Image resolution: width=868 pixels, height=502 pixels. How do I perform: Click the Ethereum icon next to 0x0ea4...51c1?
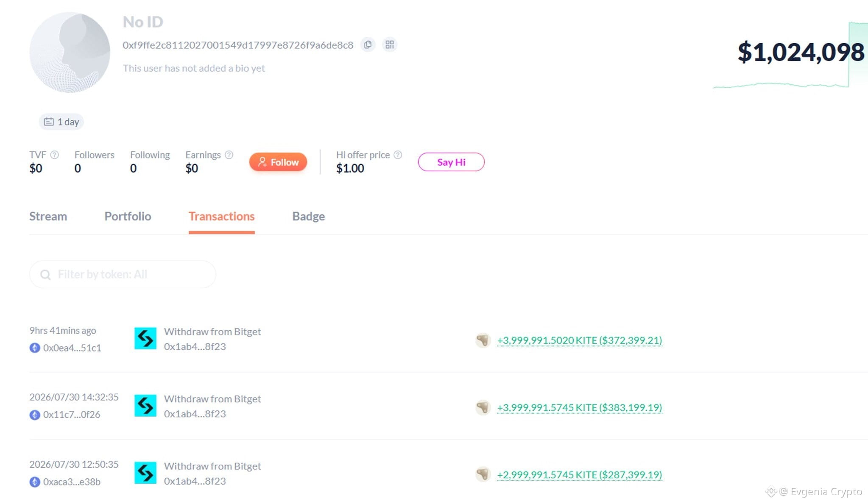click(x=35, y=348)
